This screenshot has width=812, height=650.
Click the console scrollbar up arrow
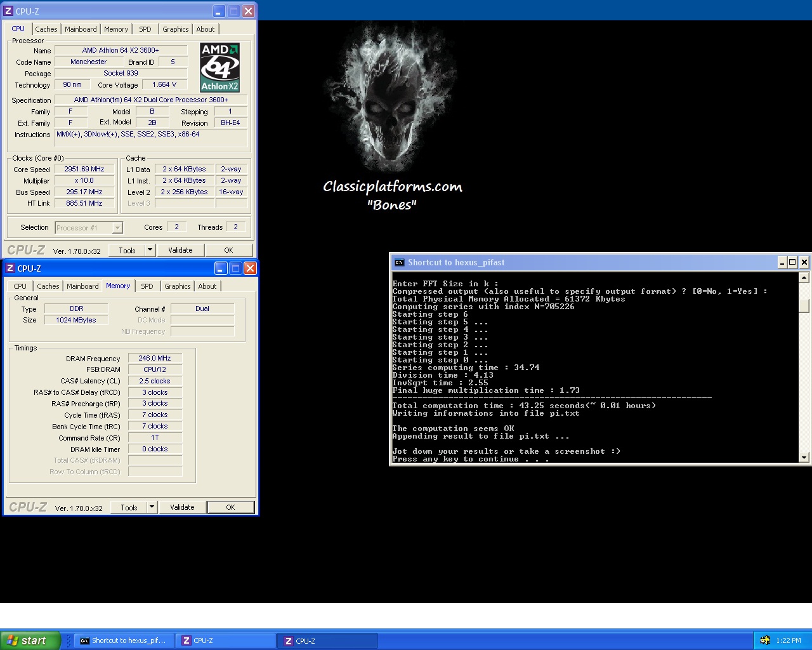pyautogui.click(x=804, y=277)
